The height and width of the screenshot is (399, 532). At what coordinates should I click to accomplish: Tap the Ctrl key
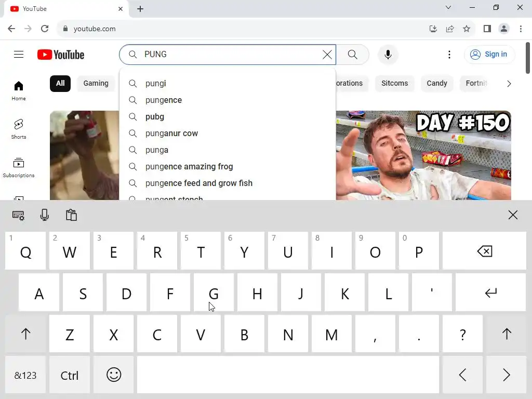point(70,375)
